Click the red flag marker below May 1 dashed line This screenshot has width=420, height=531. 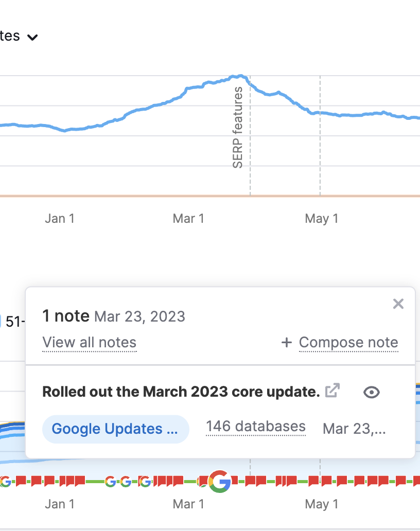[x=313, y=481]
